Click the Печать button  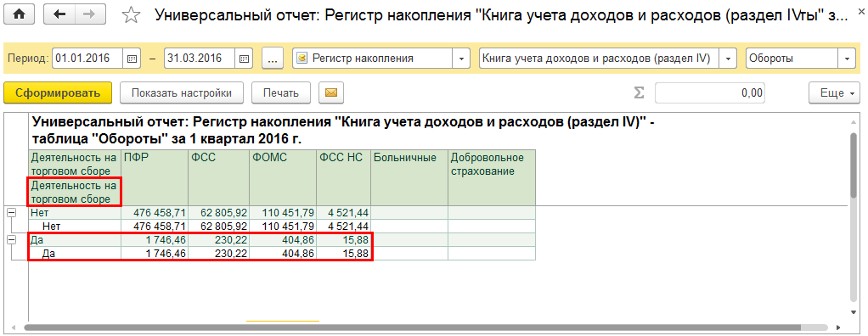pos(280,92)
